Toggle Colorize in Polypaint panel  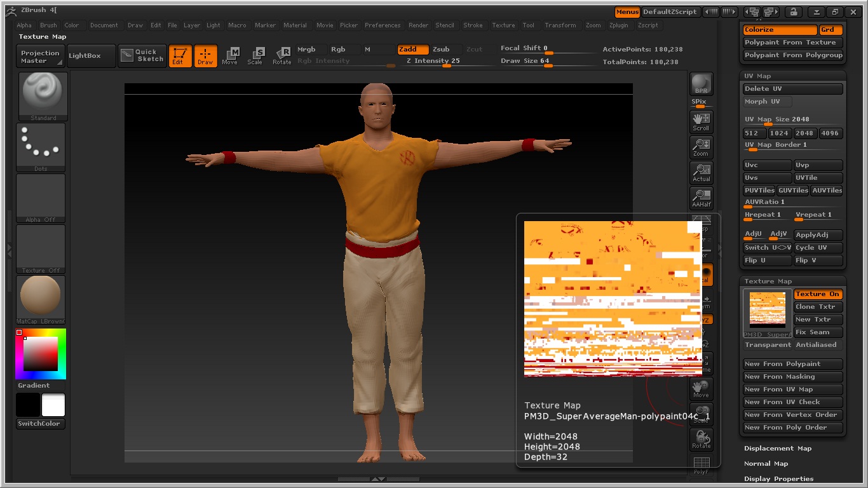[x=780, y=30]
